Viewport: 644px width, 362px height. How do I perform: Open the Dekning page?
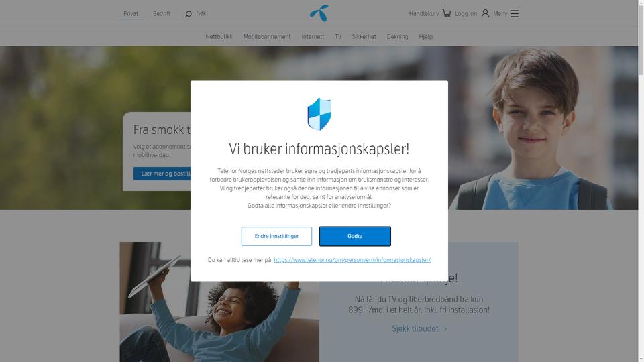pos(397,36)
